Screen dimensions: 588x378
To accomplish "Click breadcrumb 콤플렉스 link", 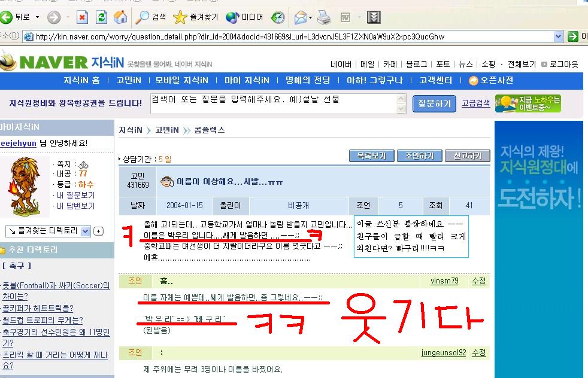I will point(210,130).
